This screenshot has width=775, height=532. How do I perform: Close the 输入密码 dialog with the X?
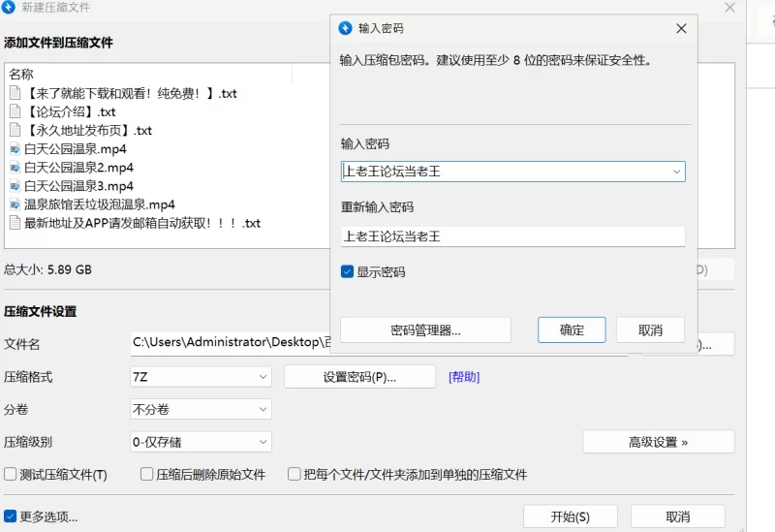tap(681, 28)
